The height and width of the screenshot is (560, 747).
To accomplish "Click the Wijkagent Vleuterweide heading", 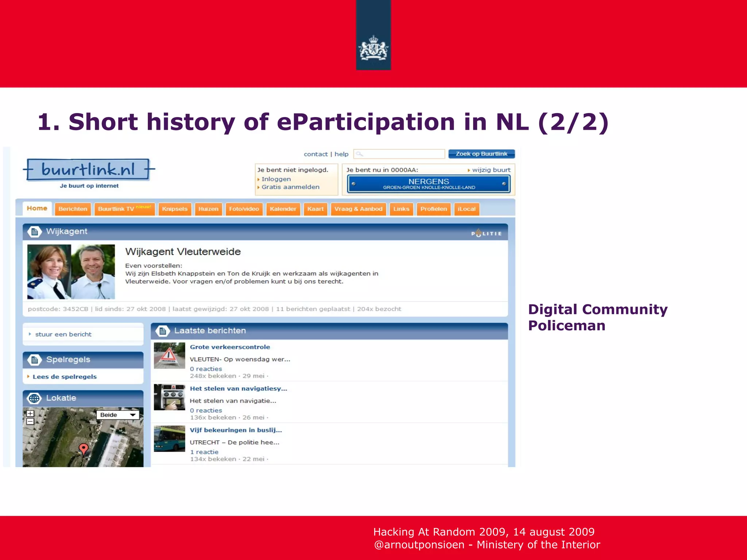I will coord(183,252).
